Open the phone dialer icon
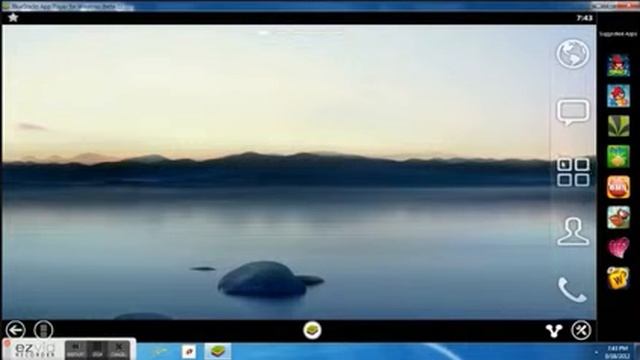The width and height of the screenshot is (640, 360). pos(572,290)
